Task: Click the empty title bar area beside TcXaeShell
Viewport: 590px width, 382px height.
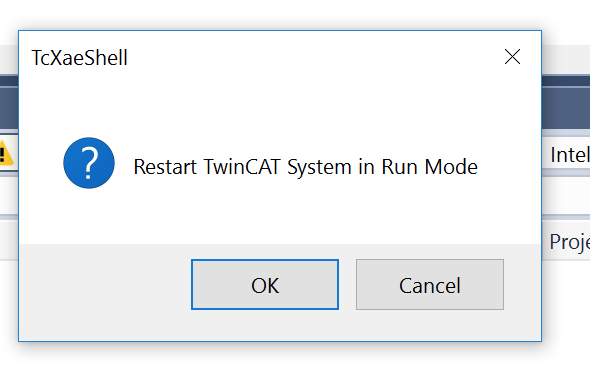Action: click(312, 57)
